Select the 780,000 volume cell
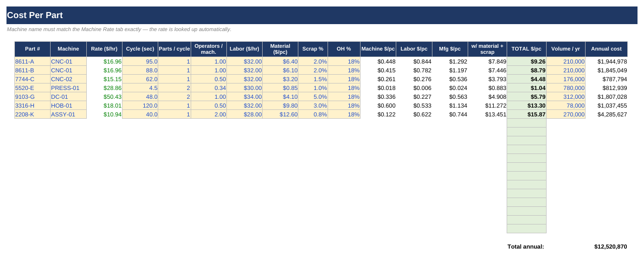644x256 pixels. (x=566, y=88)
